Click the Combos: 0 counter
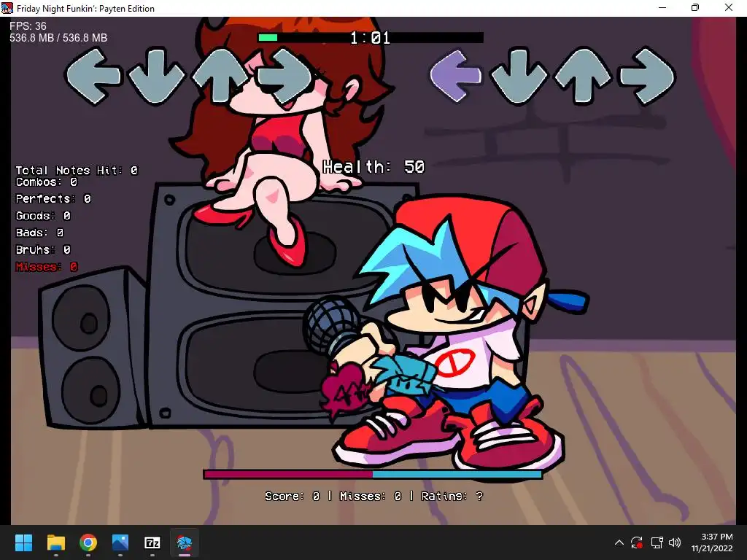 [x=46, y=182]
